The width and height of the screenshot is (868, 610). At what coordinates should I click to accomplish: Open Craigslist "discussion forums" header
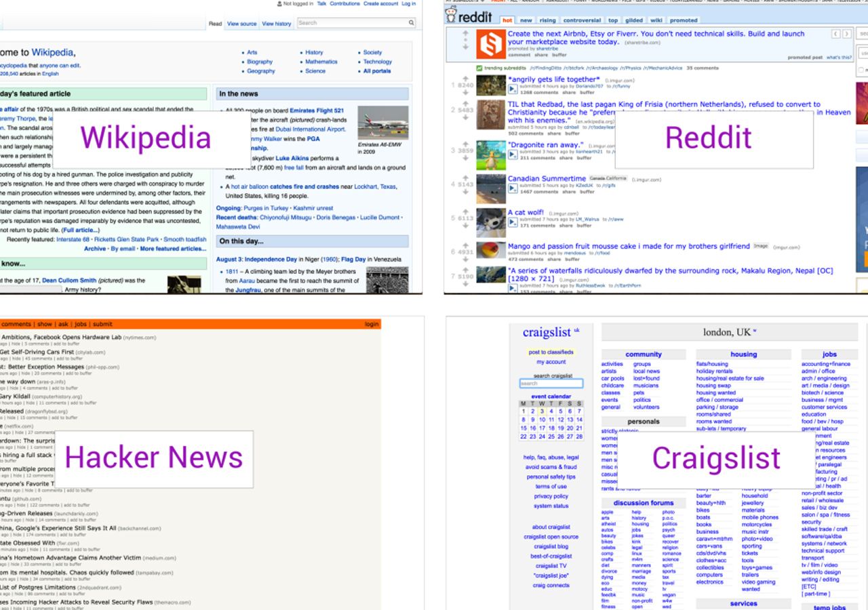[644, 503]
